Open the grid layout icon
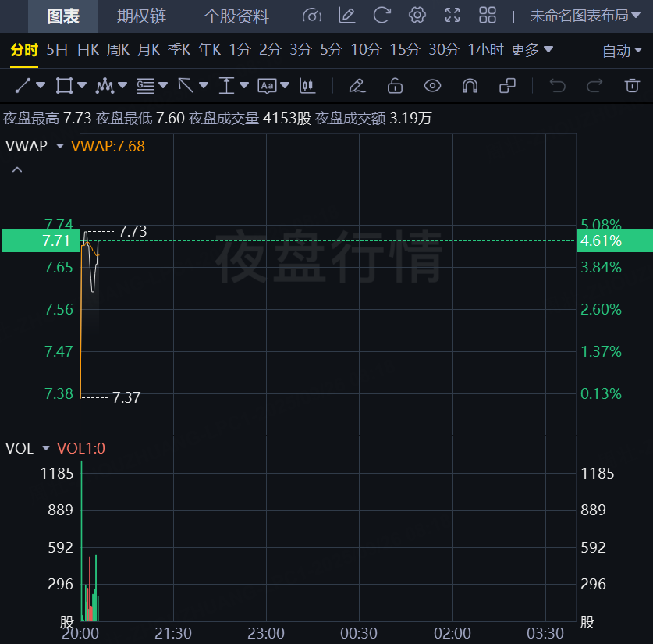 tap(488, 16)
